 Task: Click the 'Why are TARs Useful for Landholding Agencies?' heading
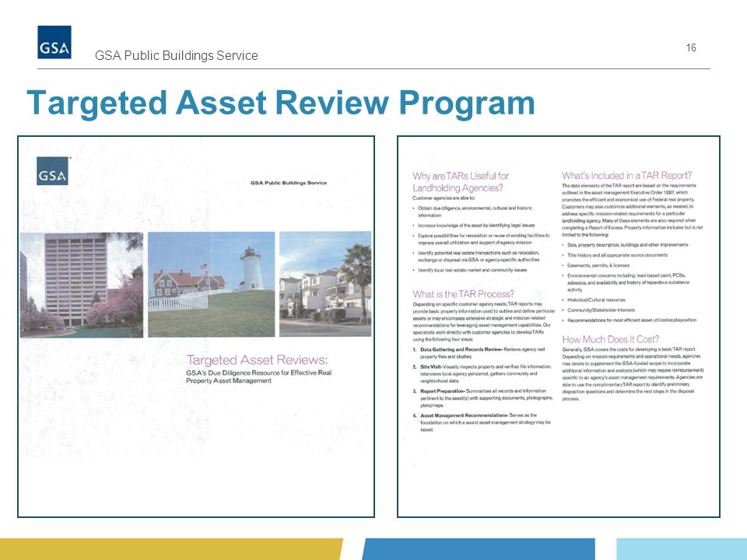click(x=461, y=182)
